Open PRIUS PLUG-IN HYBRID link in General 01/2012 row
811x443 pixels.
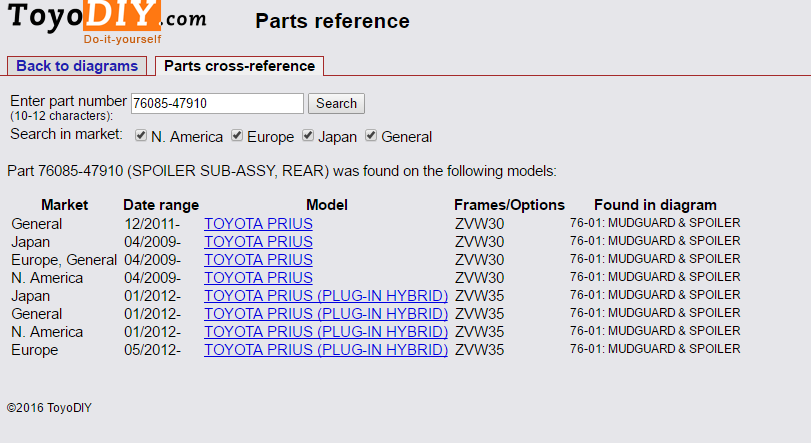326,314
